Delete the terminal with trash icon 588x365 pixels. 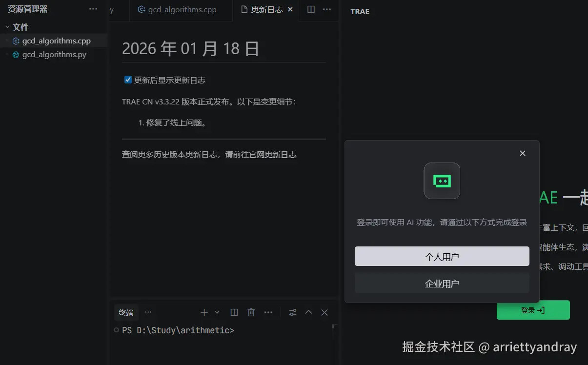coord(251,312)
